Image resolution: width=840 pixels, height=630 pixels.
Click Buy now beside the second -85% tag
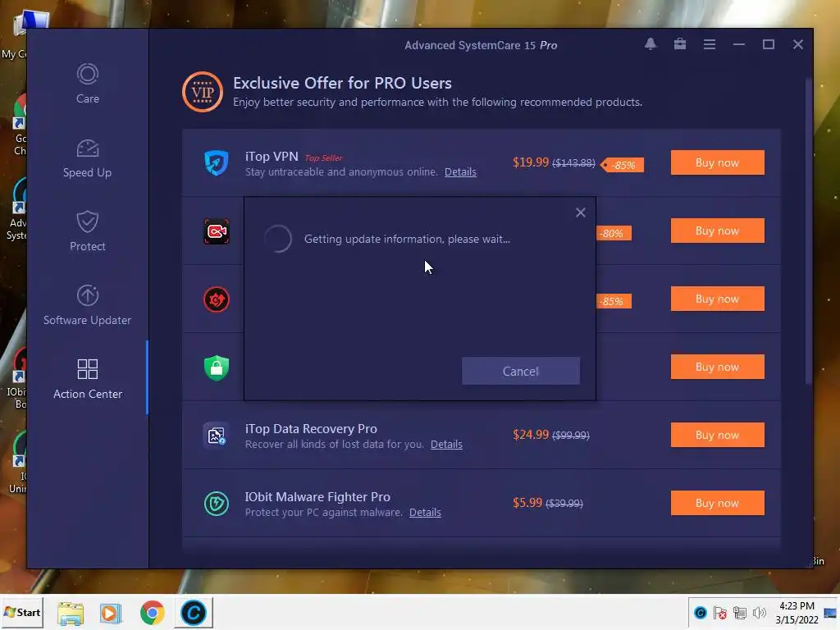coord(717,299)
